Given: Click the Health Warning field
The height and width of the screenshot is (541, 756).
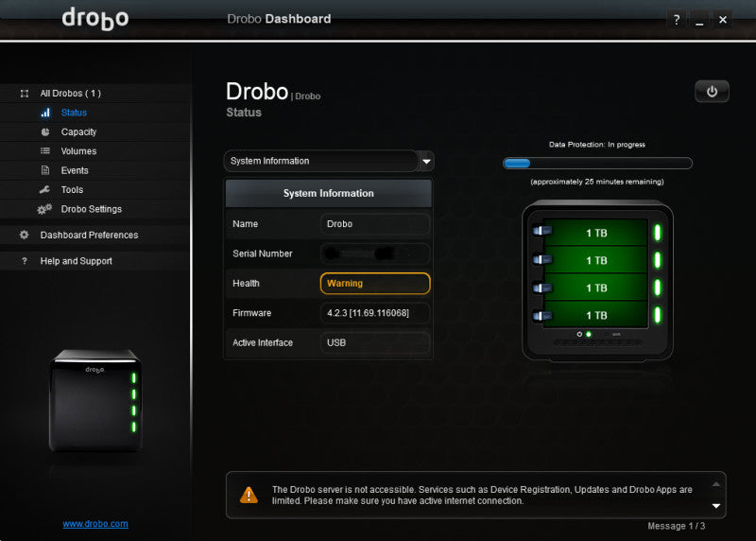Looking at the screenshot, I should [x=374, y=284].
